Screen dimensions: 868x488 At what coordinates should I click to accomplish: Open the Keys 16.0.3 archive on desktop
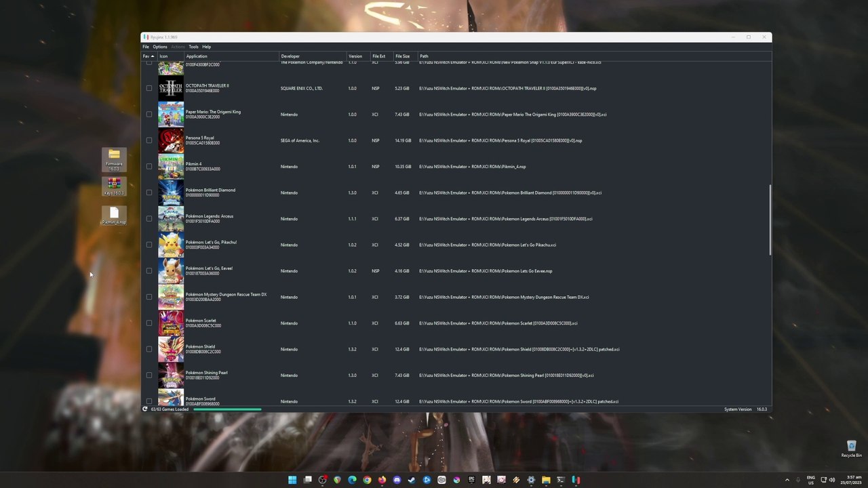click(x=114, y=186)
